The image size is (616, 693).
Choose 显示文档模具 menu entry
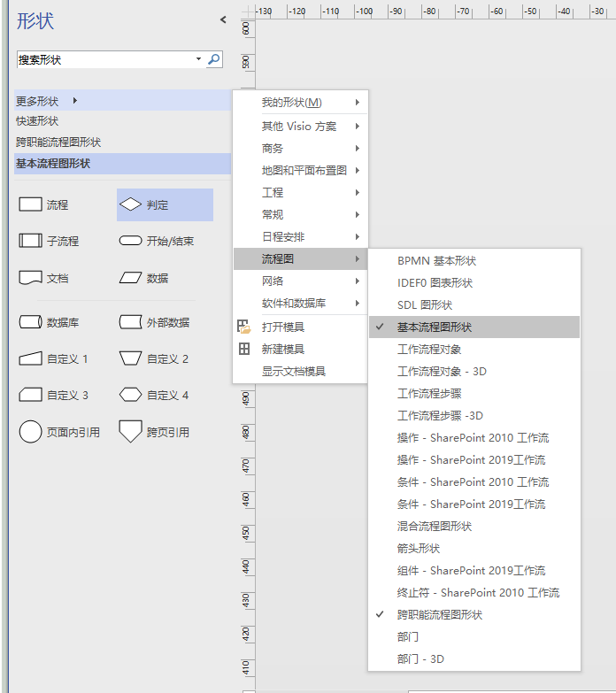(x=301, y=371)
